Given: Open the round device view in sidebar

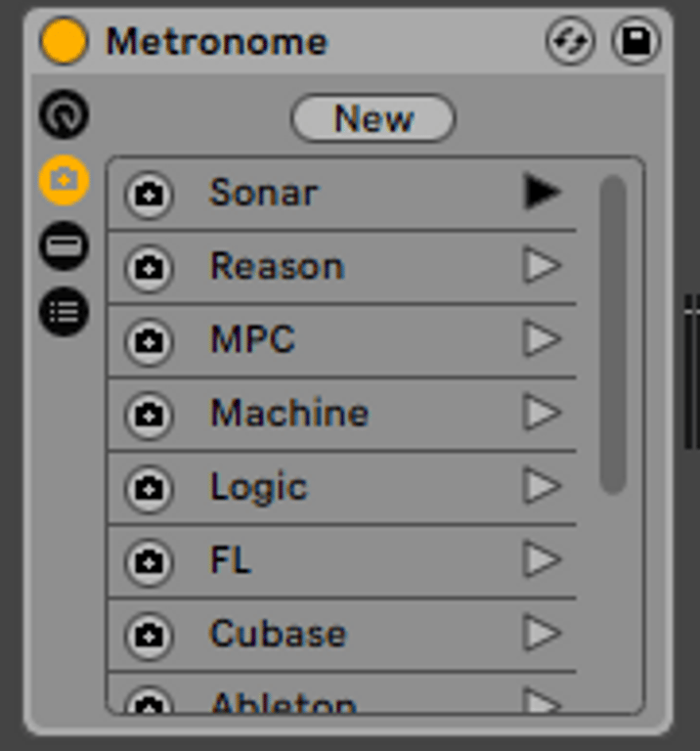Looking at the screenshot, I should [x=64, y=115].
